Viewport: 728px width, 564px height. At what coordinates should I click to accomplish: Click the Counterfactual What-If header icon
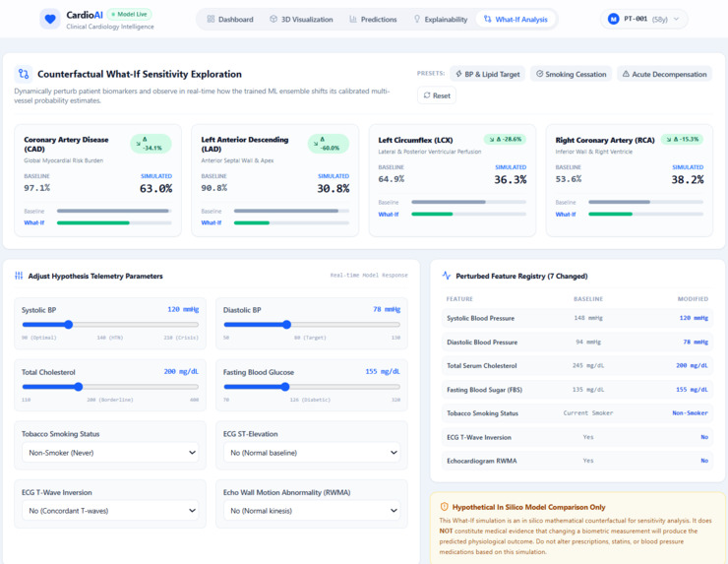click(x=24, y=74)
